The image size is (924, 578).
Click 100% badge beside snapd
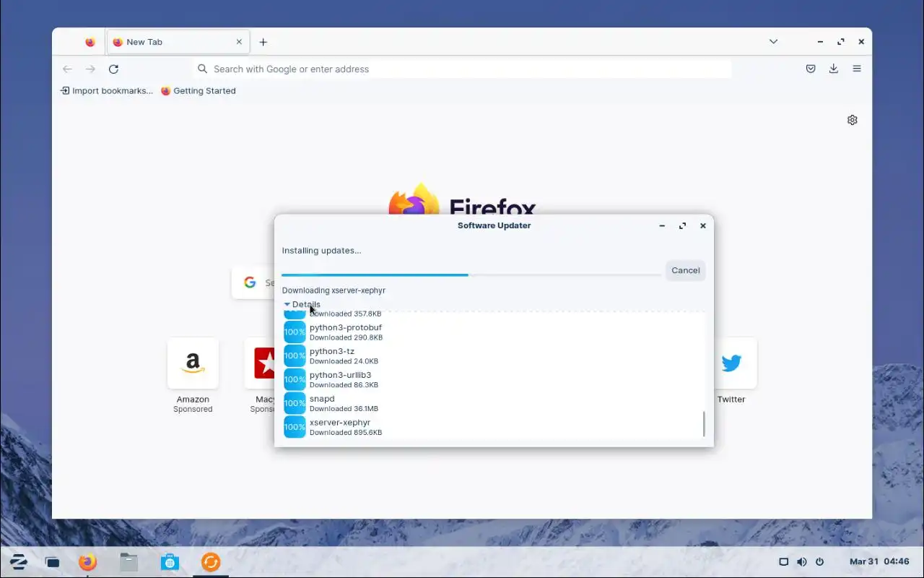295,403
